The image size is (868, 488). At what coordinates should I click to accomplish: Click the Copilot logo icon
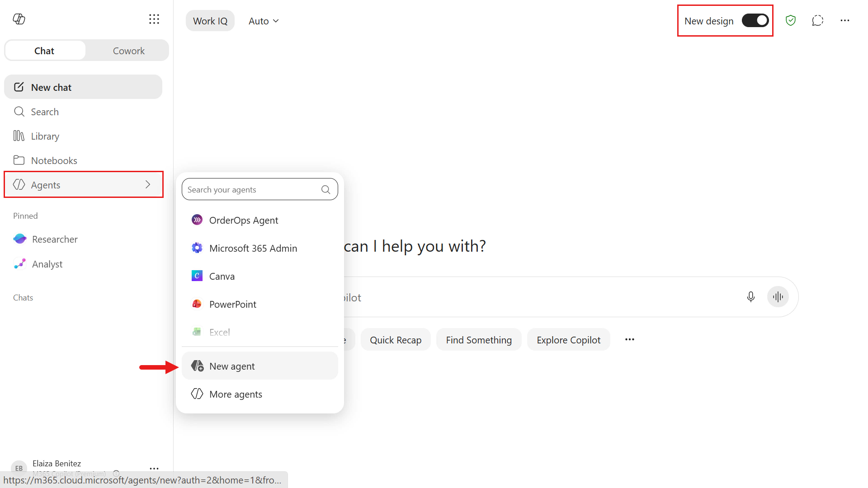[19, 19]
